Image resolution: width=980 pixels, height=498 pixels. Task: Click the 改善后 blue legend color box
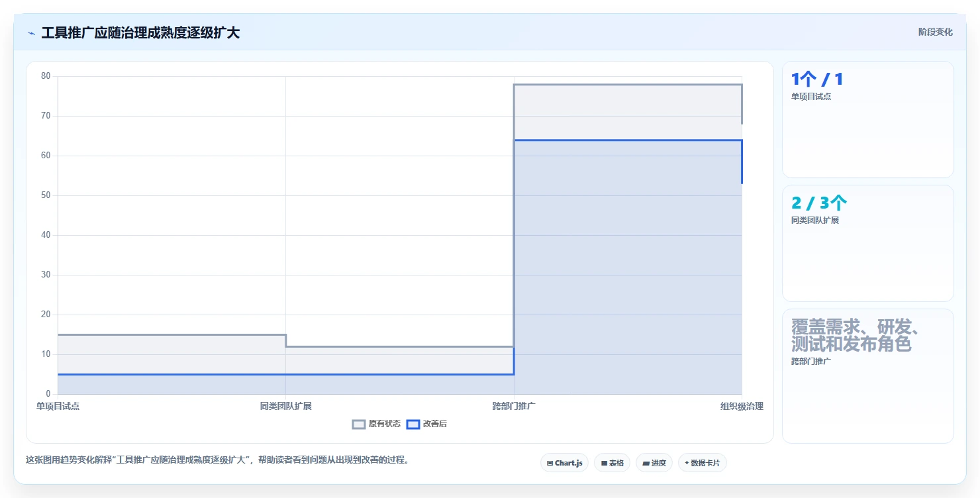(413, 424)
